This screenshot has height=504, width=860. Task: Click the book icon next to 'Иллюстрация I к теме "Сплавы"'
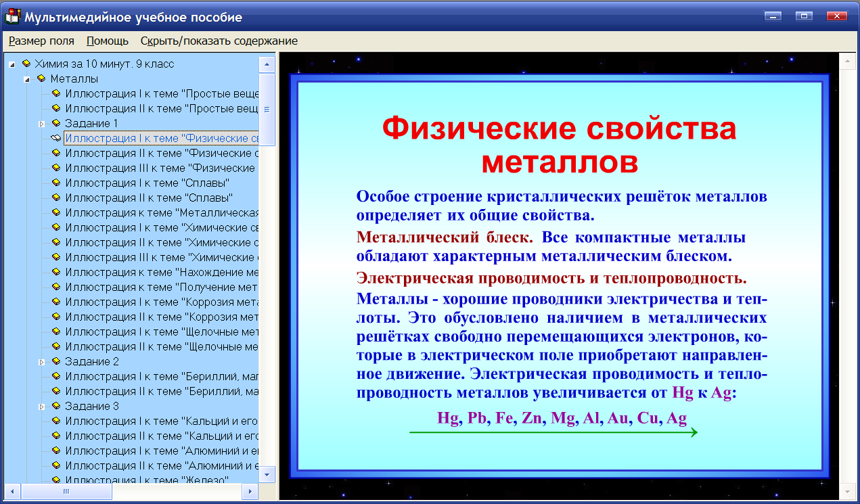55,183
